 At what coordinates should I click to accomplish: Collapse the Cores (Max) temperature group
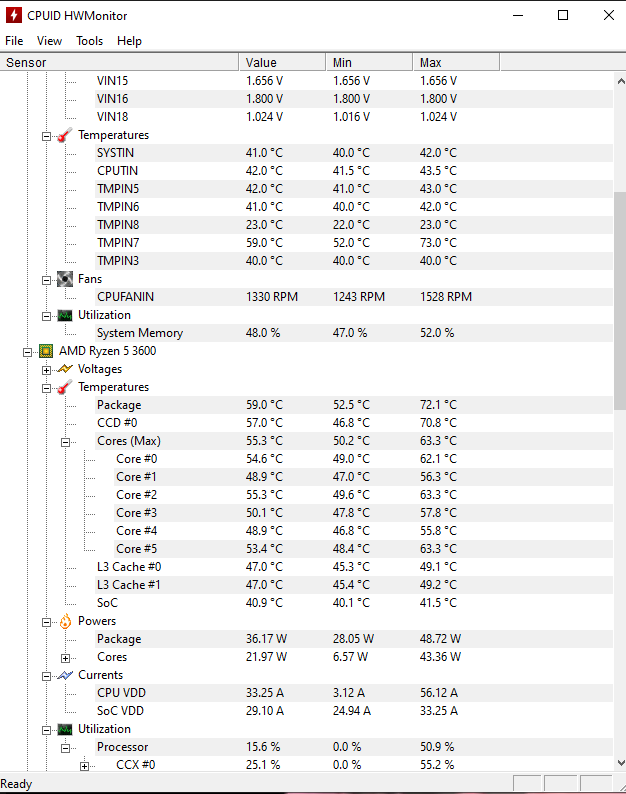(x=65, y=442)
